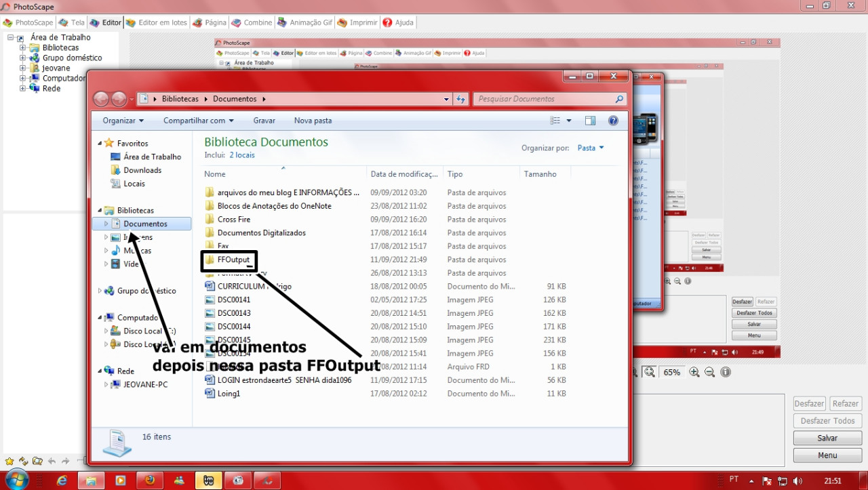The height and width of the screenshot is (490, 868).
Task: Click the fit-to-screen zoom icon
Action: tap(650, 372)
